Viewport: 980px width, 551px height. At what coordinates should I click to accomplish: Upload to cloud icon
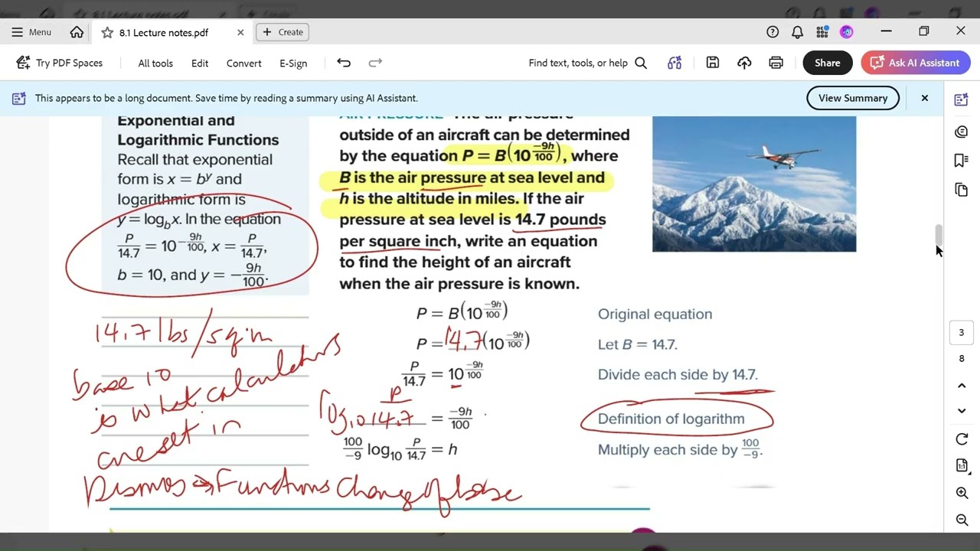(x=744, y=63)
